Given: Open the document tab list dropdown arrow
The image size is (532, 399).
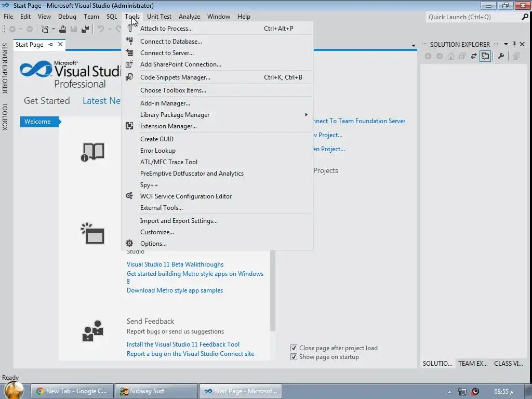Looking at the screenshot, I should (x=413, y=45).
